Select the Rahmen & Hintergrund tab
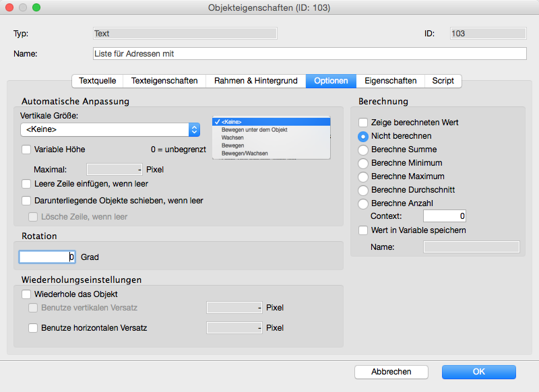Viewport: 539px width, 392px height. pos(255,81)
